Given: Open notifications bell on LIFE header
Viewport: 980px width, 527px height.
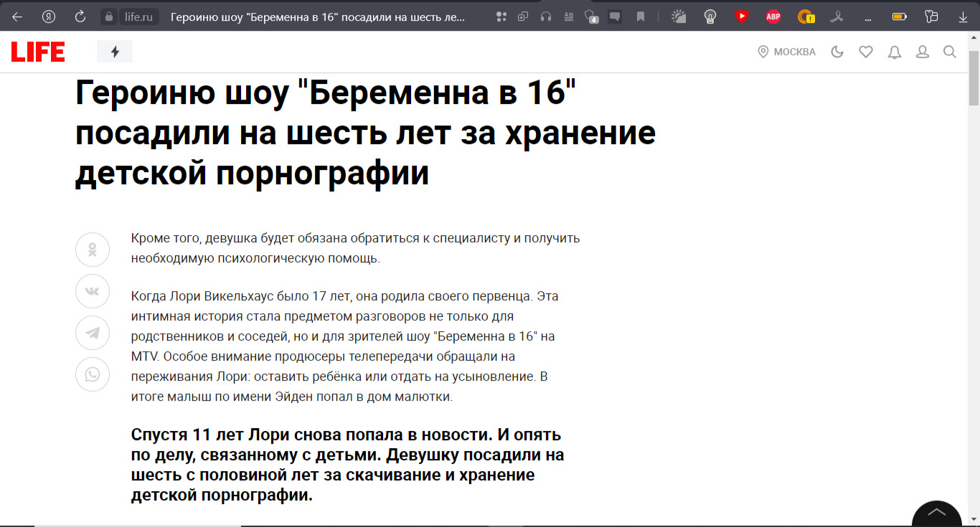Looking at the screenshot, I should [894, 52].
